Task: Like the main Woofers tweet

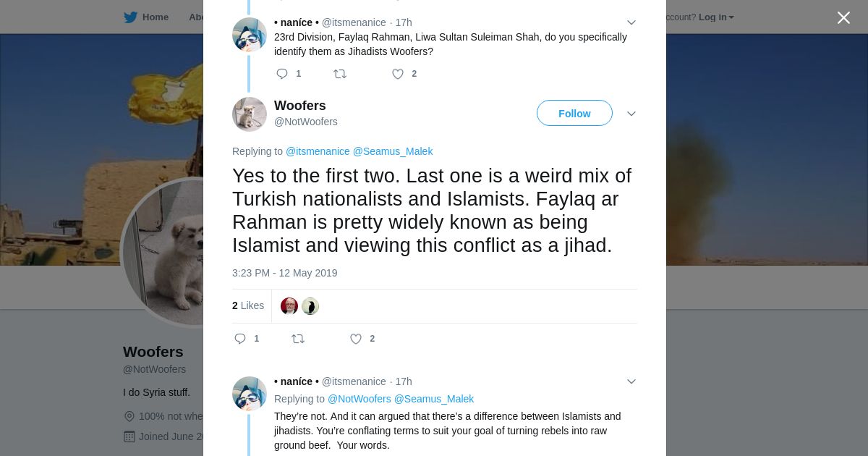Action: coord(356,339)
